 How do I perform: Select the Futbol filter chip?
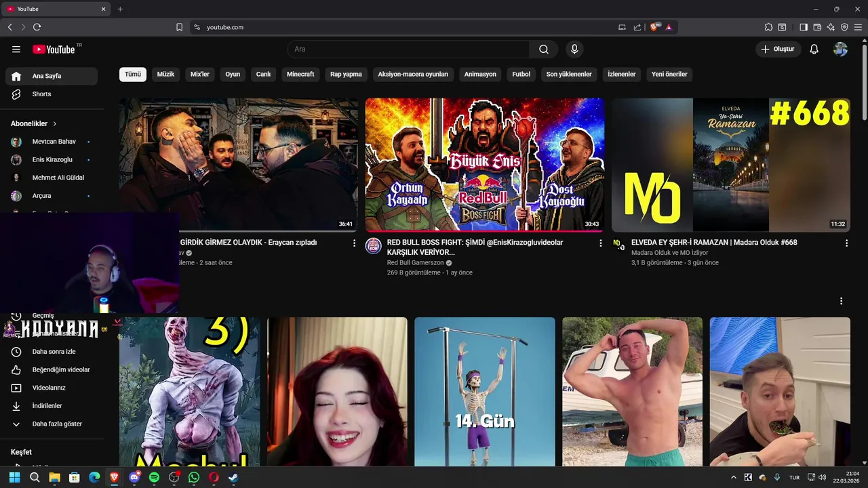pyautogui.click(x=521, y=75)
